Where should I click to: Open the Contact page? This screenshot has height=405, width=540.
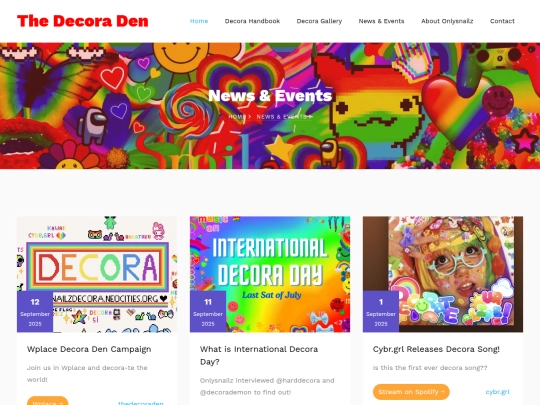click(502, 21)
